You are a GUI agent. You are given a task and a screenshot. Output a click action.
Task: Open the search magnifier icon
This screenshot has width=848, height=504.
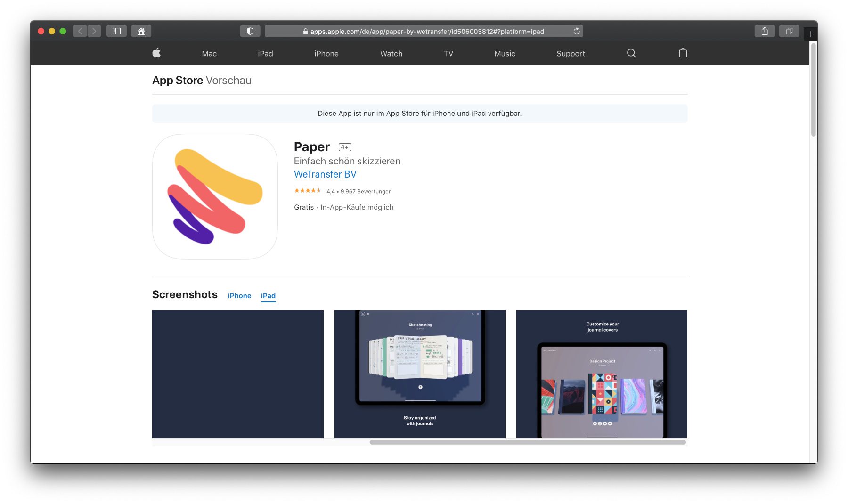point(631,53)
